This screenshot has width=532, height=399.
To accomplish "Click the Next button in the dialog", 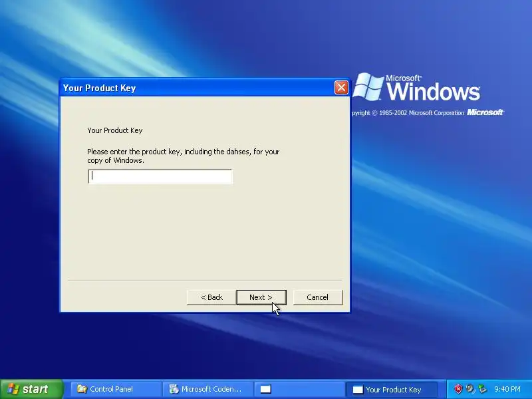I will [261, 297].
